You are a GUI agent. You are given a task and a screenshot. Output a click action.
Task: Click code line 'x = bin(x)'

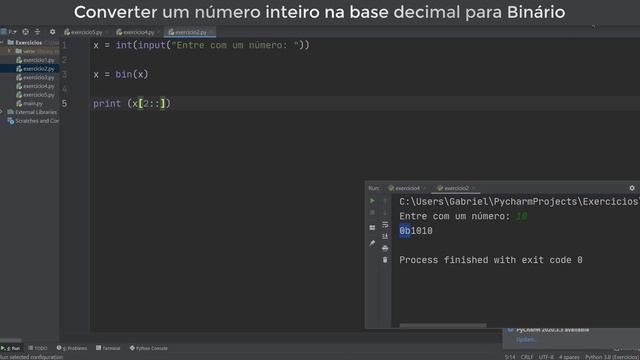[121, 74]
